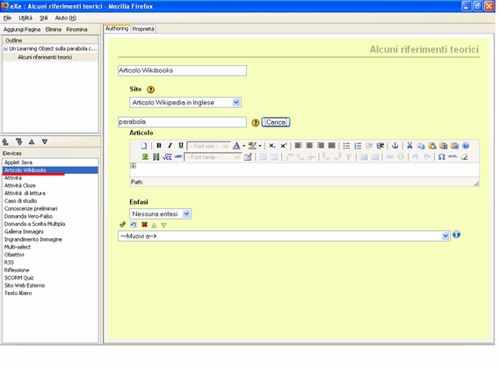This screenshot has height=370, width=500.
Task: Select Attività Cloze in iDevices list
Action: (20, 185)
